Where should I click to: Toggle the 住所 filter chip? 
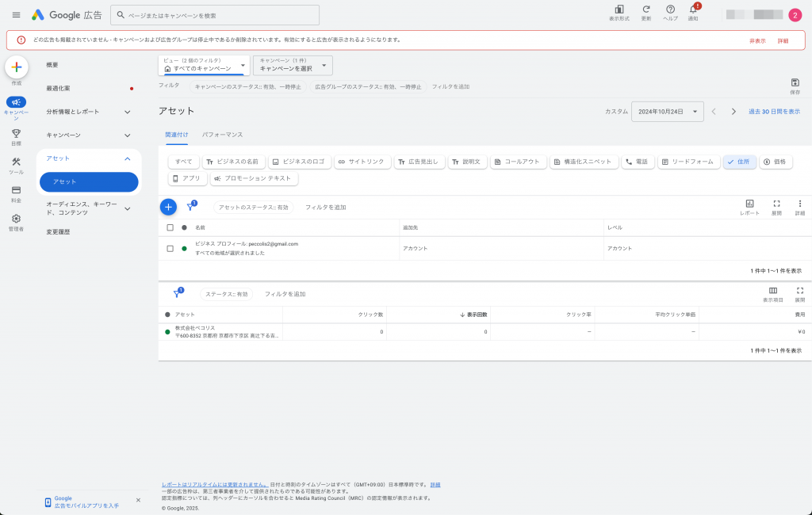739,162
